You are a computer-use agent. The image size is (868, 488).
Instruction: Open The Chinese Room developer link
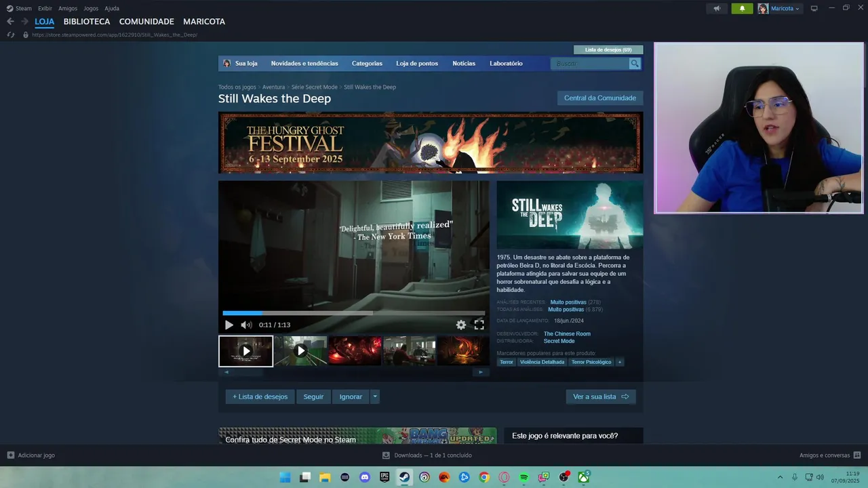pos(567,333)
